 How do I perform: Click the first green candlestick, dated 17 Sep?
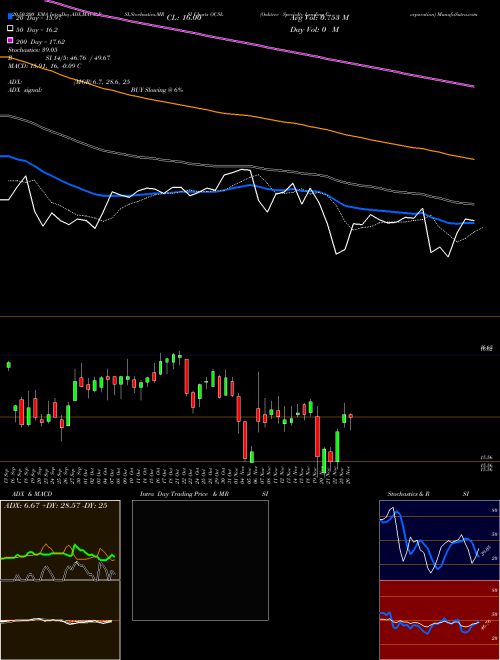pyautogui.click(x=9, y=365)
